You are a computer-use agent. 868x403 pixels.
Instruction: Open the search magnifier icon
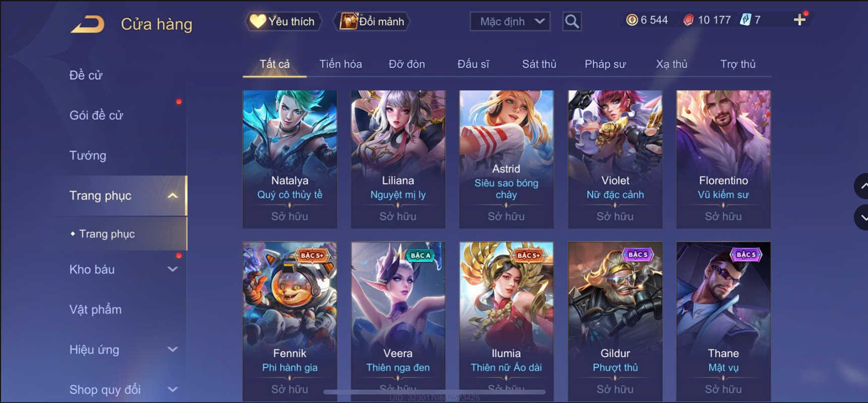tap(572, 21)
